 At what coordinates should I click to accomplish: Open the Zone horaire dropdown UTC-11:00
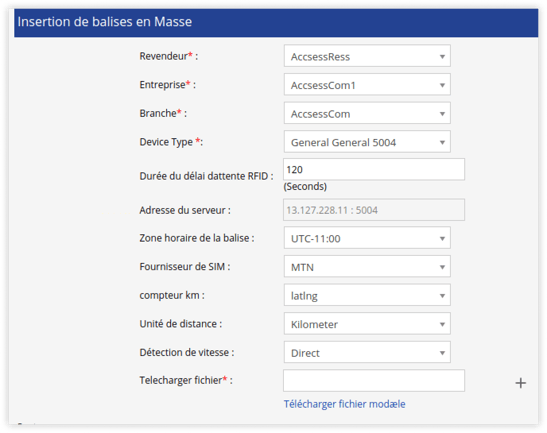[x=367, y=238]
